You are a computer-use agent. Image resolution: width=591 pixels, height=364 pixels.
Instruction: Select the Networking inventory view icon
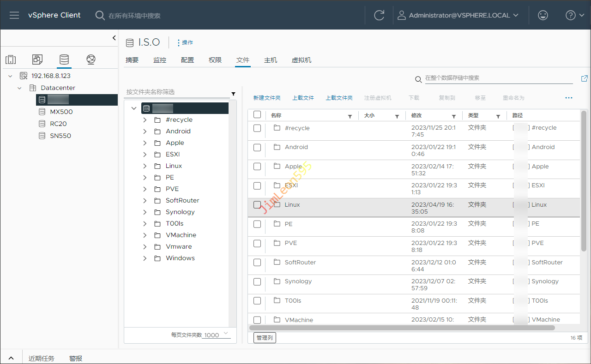(91, 60)
